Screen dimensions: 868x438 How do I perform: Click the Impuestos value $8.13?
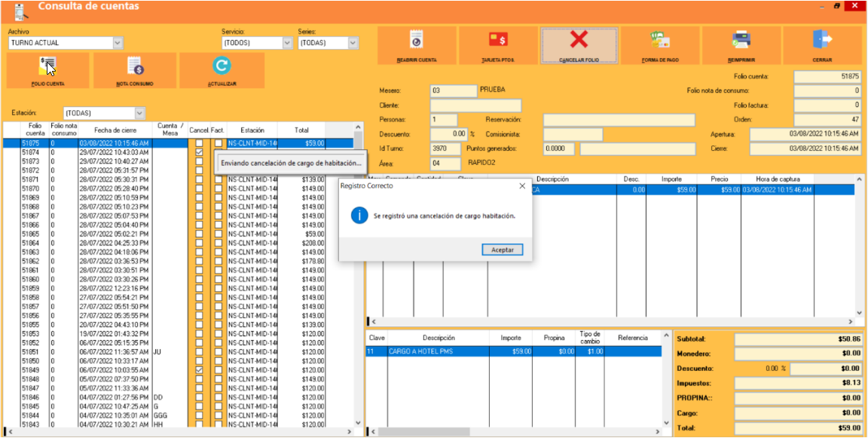click(x=798, y=383)
